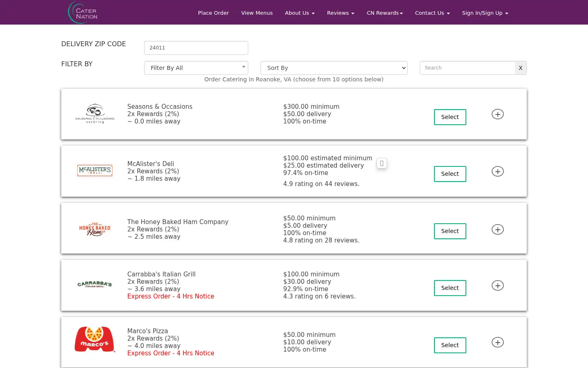This screenshot has width=588, height=368.
Task: Click 4.8 rating on 28 reviews
Action: [321, 240]
